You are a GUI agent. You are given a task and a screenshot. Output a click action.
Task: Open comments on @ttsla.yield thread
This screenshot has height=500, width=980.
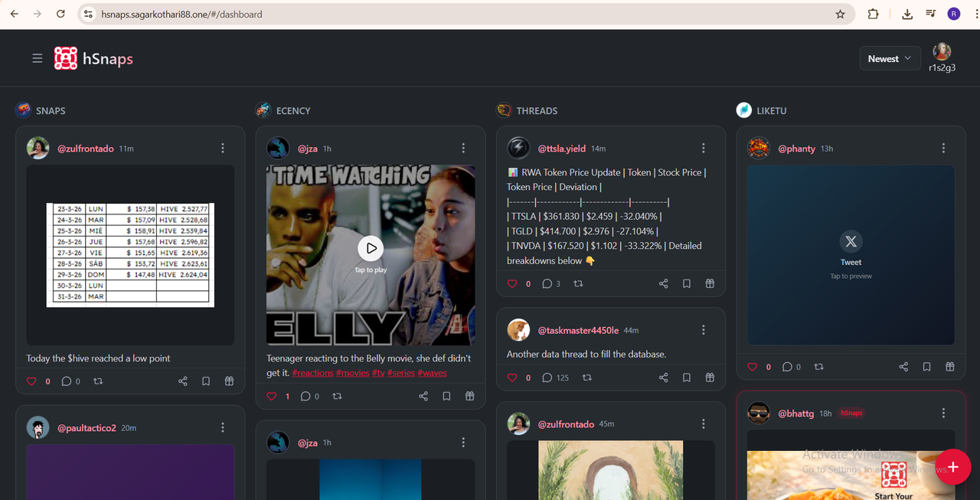(x=547, y=283)
